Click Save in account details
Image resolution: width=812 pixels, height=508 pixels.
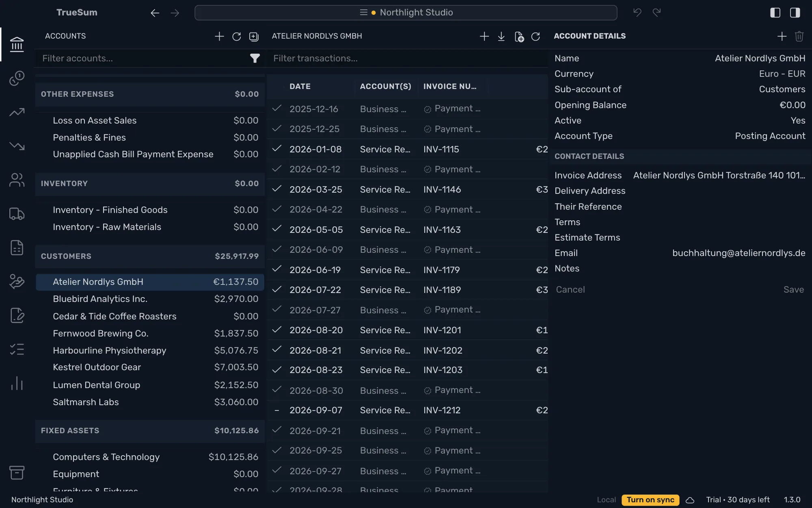coord(793,290)
